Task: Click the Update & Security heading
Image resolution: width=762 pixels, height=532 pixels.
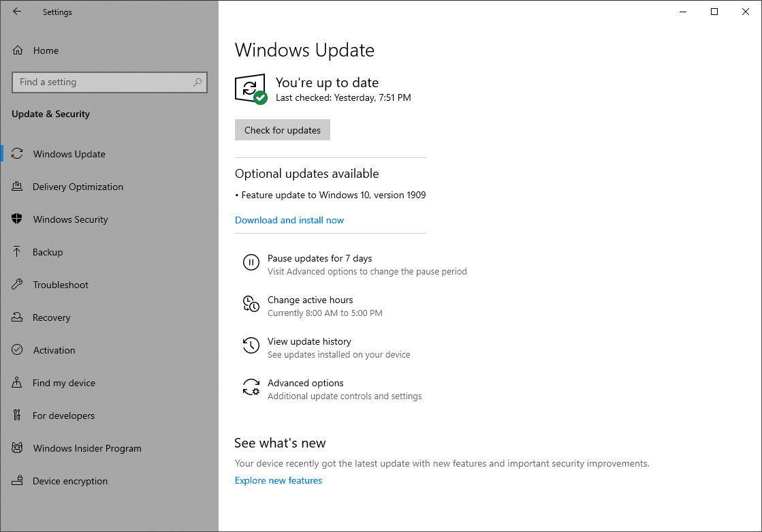Action: pos(50,114)
